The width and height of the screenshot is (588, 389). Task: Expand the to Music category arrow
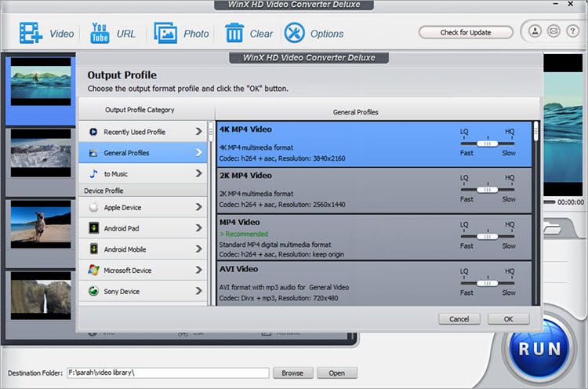tap(199, 173)
